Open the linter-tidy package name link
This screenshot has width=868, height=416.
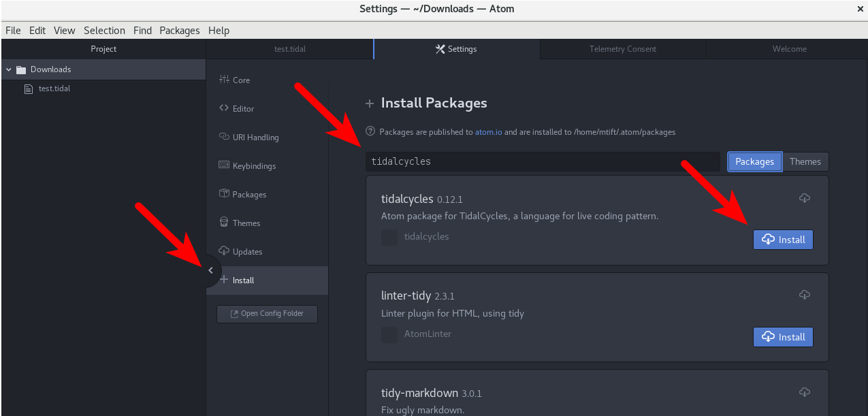pyautogui.click(x=406, y=296)
